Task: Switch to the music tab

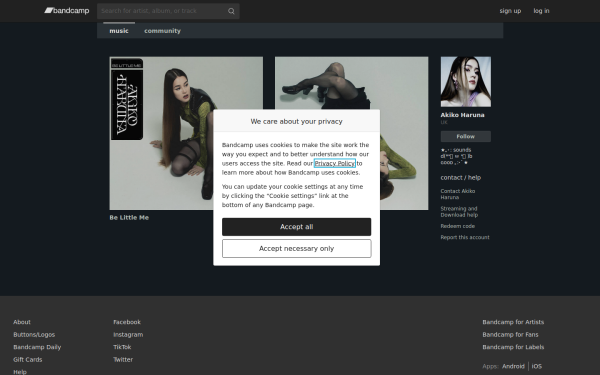Action: (x=119, y=31)
